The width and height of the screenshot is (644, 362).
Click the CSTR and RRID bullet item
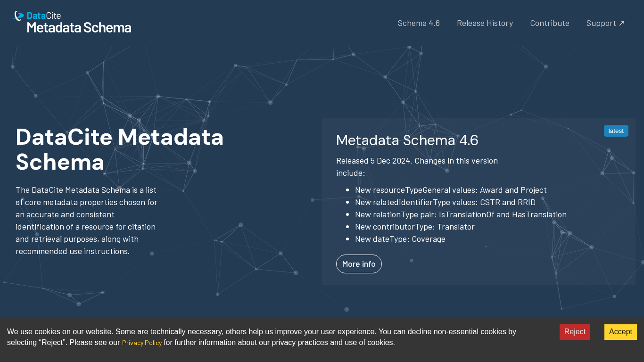(445, 202)
